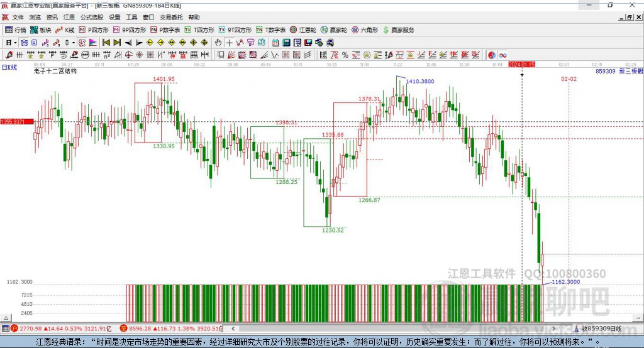This screenshot has height=348, width=644.
Task: Click the 1230.52 green price label
Action: tap(333, 231)
